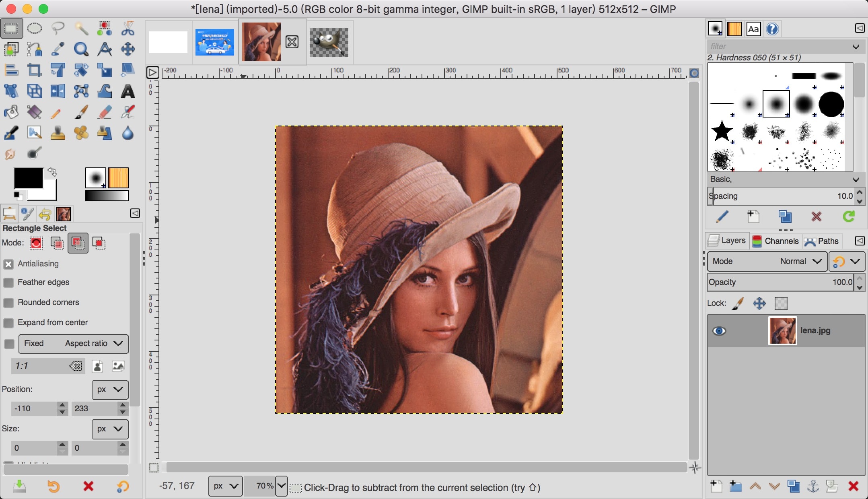This screenshot has height=499, width=868.
Task: Reset tool options to defaults
Action: pos(123,487)
